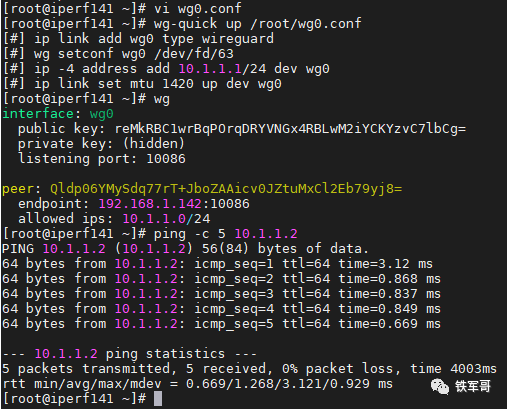Viewport: 507px width, 409px height.
Task: Click 'wg-quick up /root/wg0.conf' command
Action: (x=257, y=24)
